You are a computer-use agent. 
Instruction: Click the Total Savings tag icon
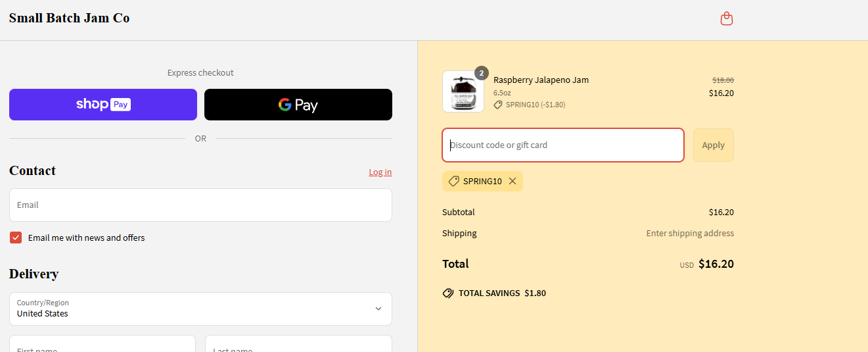point(448,293)
